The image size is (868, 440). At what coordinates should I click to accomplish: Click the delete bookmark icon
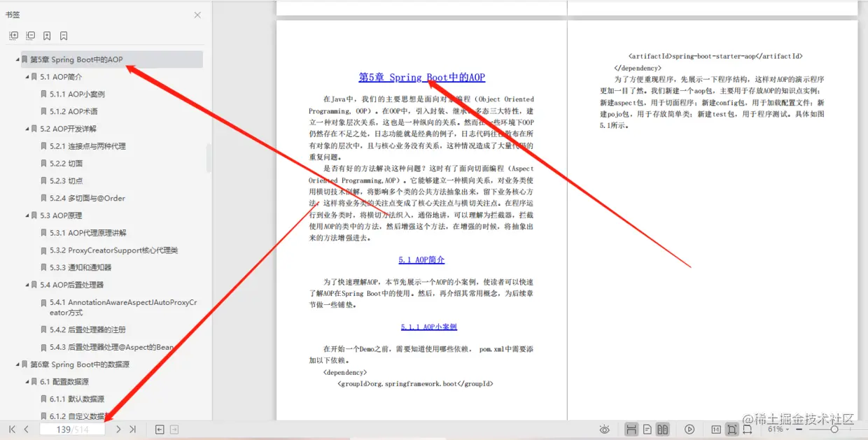[64, 36]
